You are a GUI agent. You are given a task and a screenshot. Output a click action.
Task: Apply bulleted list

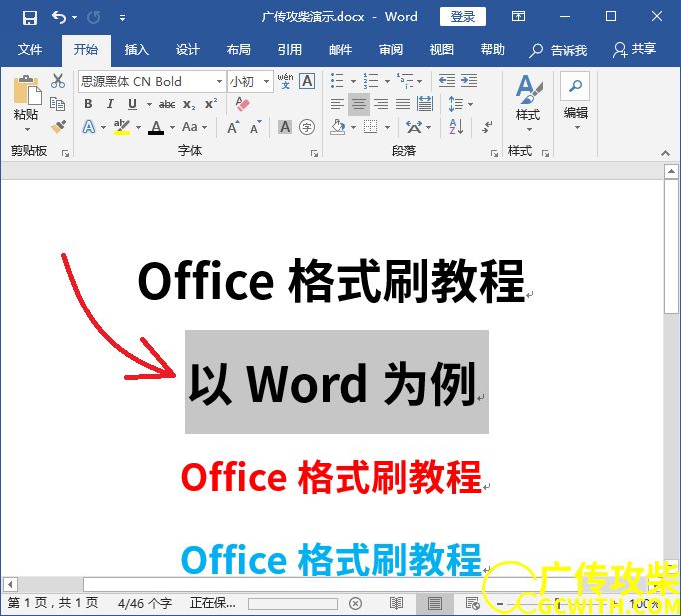point(338,81)
